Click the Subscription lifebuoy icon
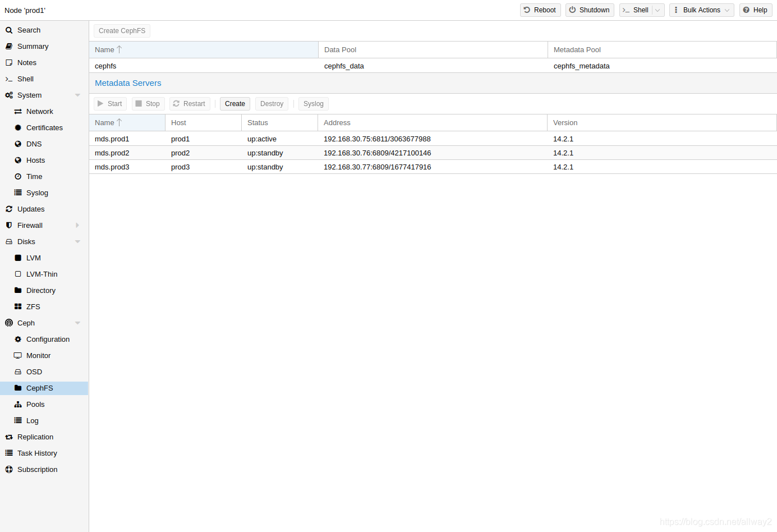777x532 pixels. pyautogui.click(x=9, y=470)
